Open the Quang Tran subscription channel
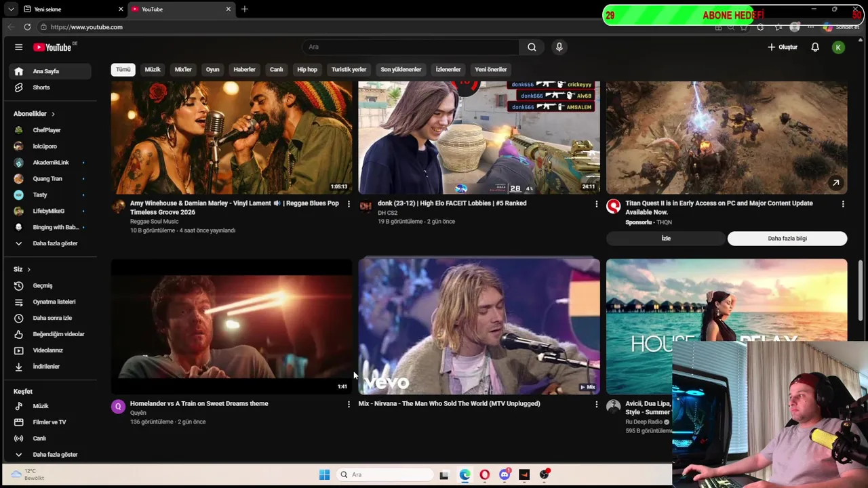Screen dimensions: 868x488 point(51,179)
